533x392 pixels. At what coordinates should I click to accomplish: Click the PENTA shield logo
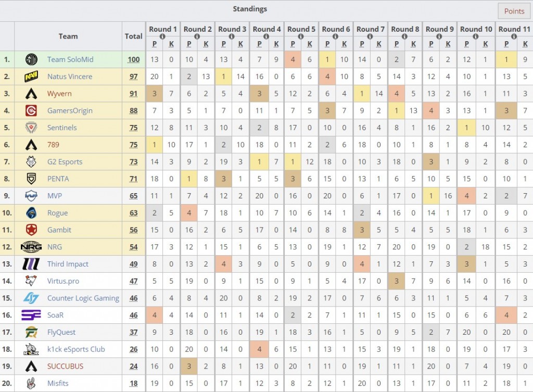click(x=31, y=179)
